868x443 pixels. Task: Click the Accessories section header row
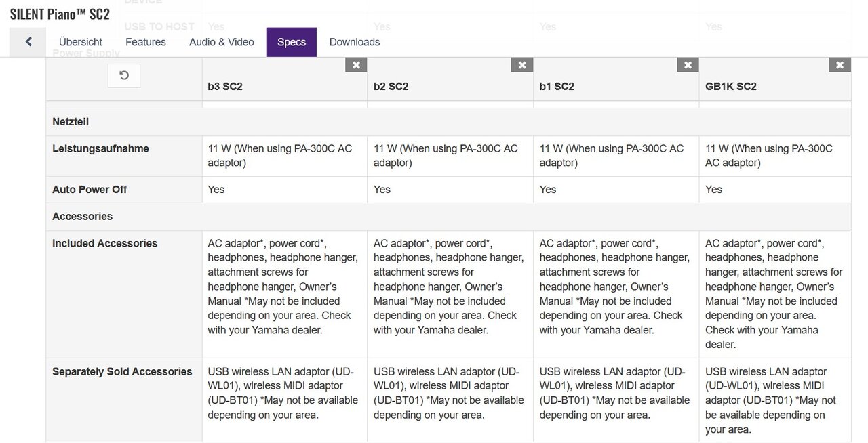83,217
